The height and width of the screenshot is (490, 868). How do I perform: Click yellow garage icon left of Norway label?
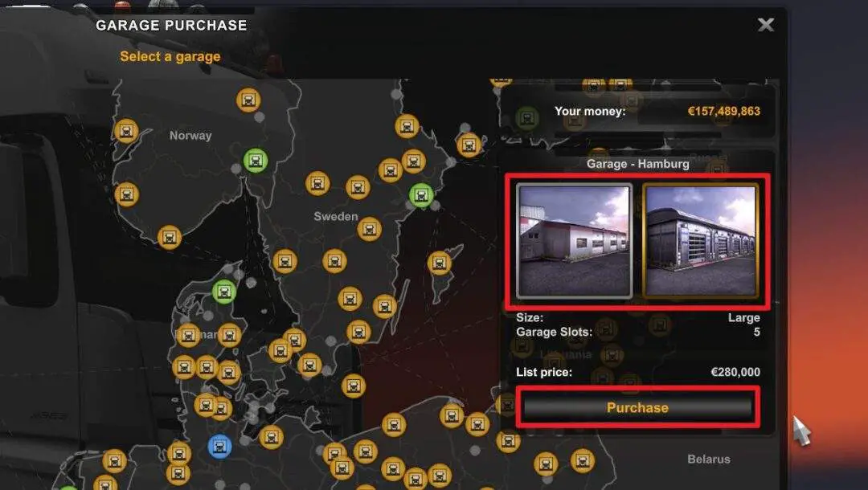[x=126, y=131]
